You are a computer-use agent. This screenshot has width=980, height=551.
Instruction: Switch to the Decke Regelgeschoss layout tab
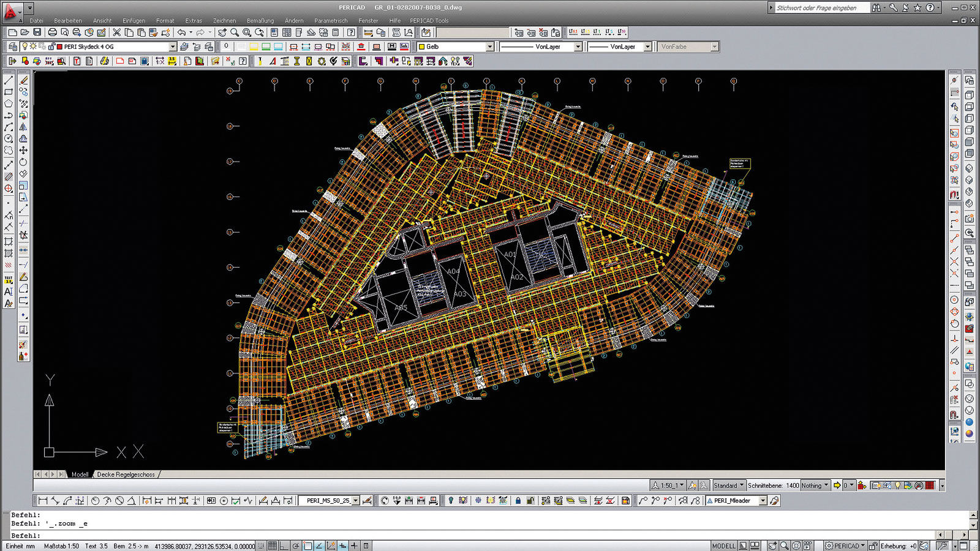[126, 474]
